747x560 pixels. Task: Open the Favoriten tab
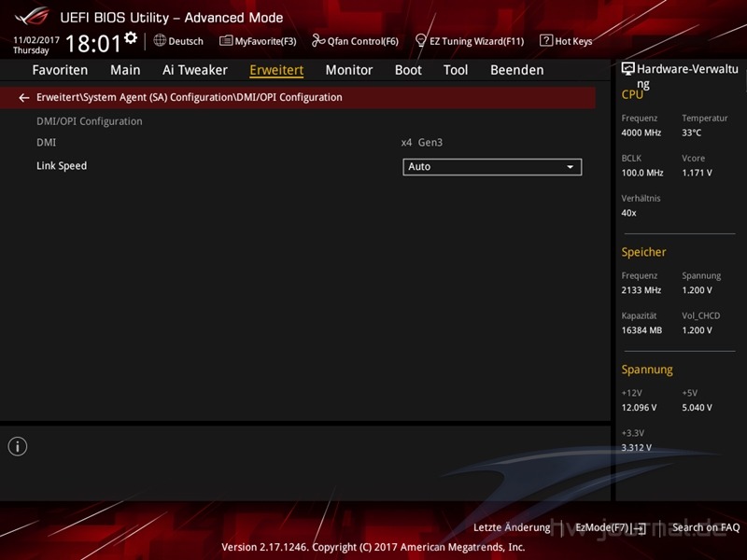pyautogui.click(x=60, y=70)
